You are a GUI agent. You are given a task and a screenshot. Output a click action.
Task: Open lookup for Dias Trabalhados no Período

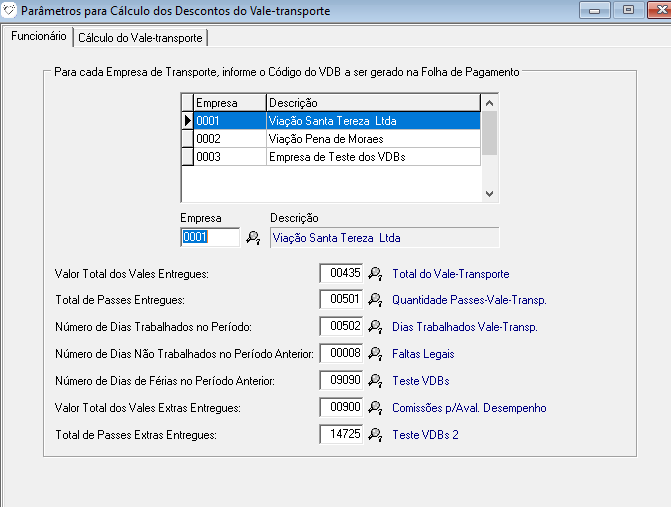pos(376,327)
